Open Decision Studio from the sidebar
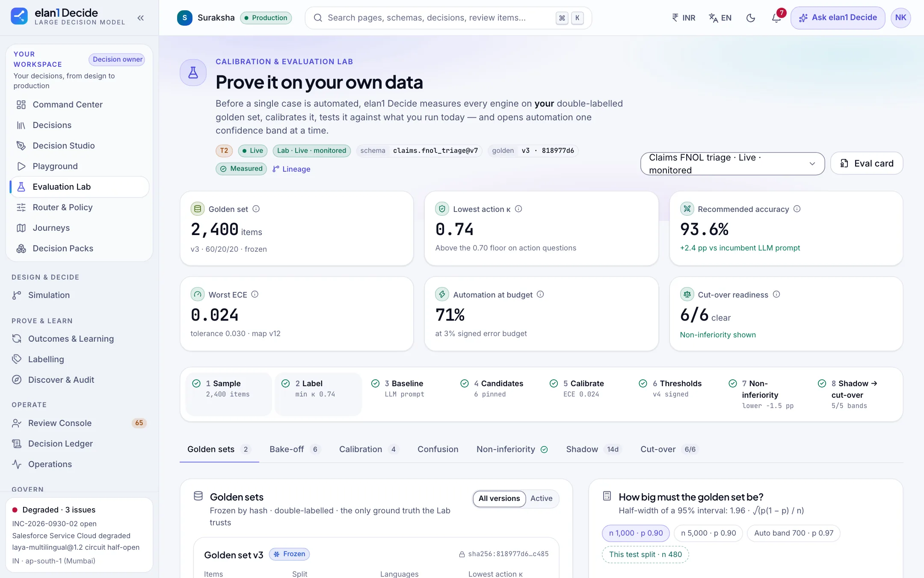Screen dimensions: 924x578 point(80,146)
